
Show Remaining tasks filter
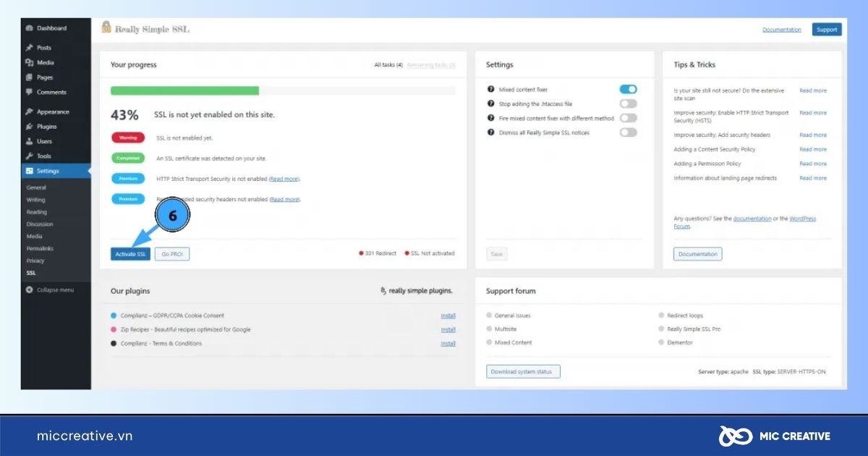[431, 65]
